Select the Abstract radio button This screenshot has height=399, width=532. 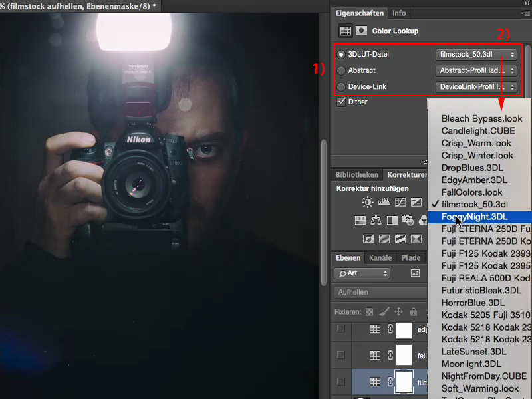[x=341, y=70]
